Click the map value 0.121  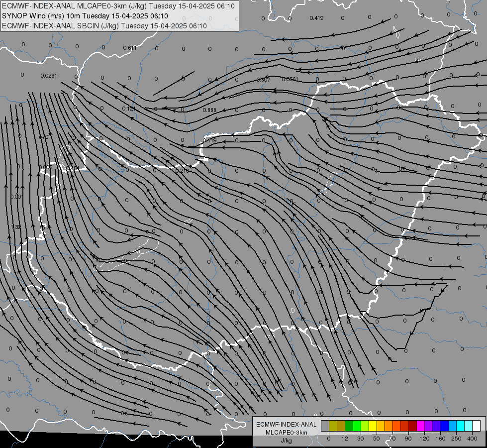(128, 109)
